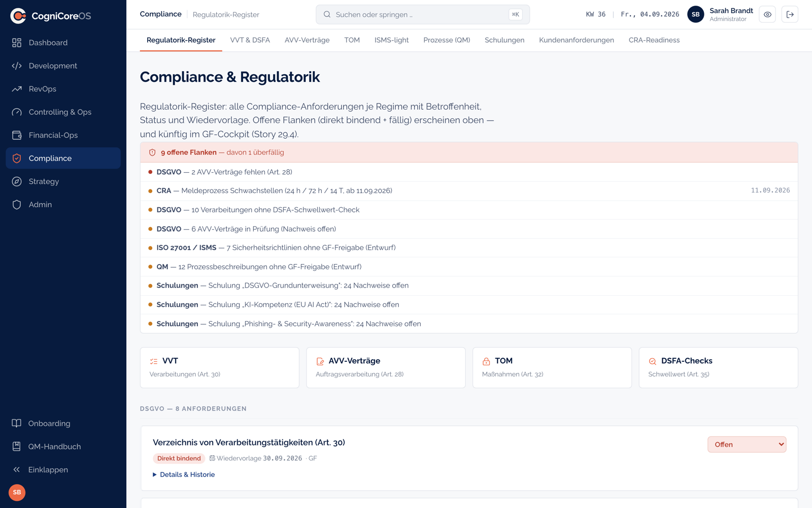This screenshot has height=508, width=812.
Task: Go to RevOps via its chart icon
Action: click(x=17, y=89)
